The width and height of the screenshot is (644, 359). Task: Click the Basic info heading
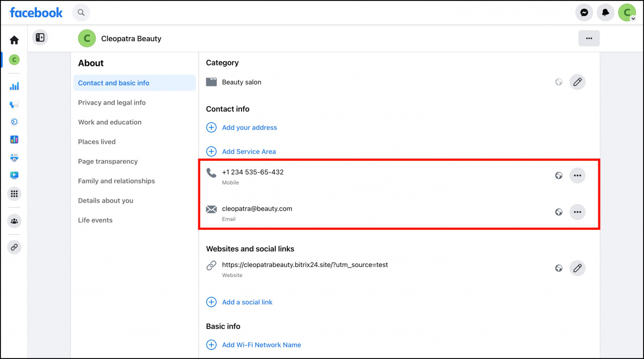223,326
